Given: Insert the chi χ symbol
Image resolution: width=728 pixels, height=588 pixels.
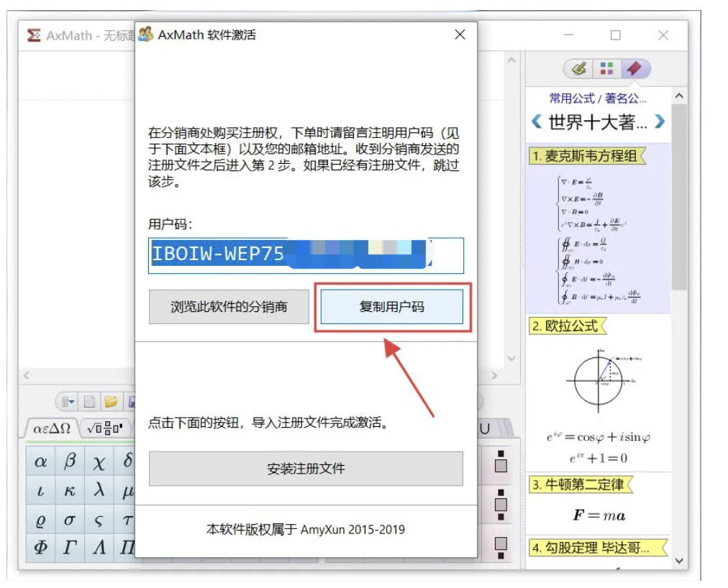Looking at the screenshot, I should tap(99, 461).
